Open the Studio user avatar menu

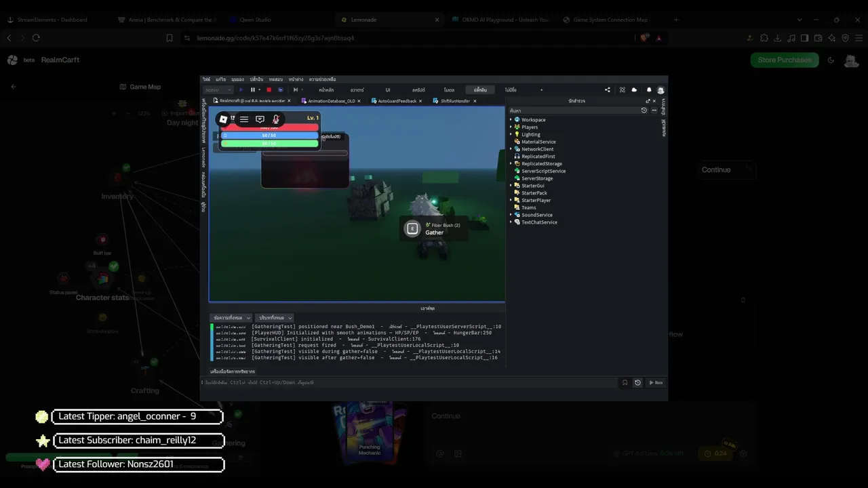(660, 89)
